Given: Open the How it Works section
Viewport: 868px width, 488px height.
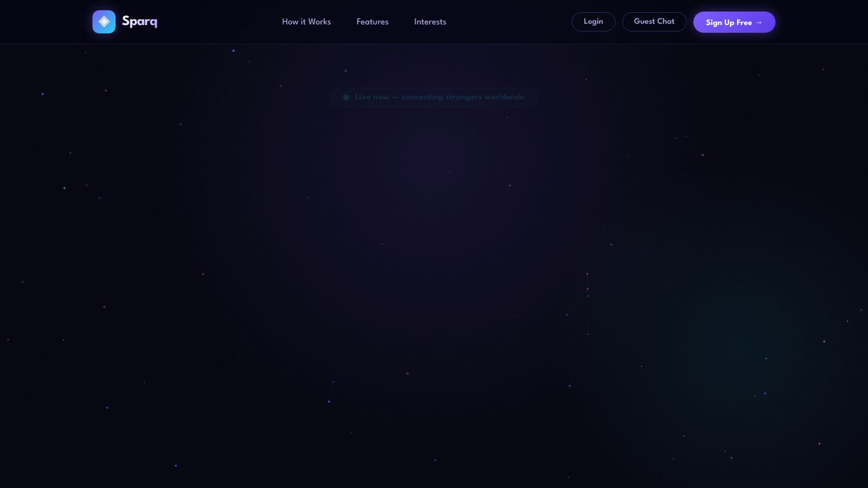Looking at the screenshot, I should tap(306, 22).
